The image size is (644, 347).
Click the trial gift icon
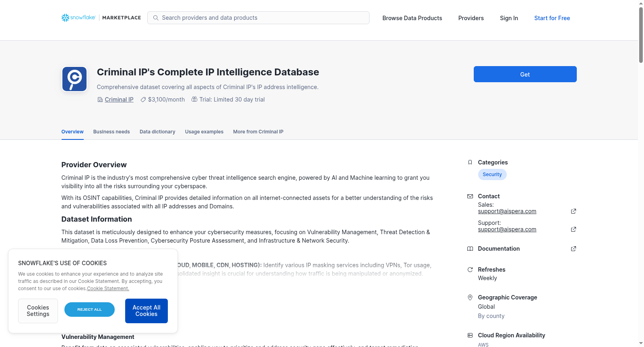point(194,99)
